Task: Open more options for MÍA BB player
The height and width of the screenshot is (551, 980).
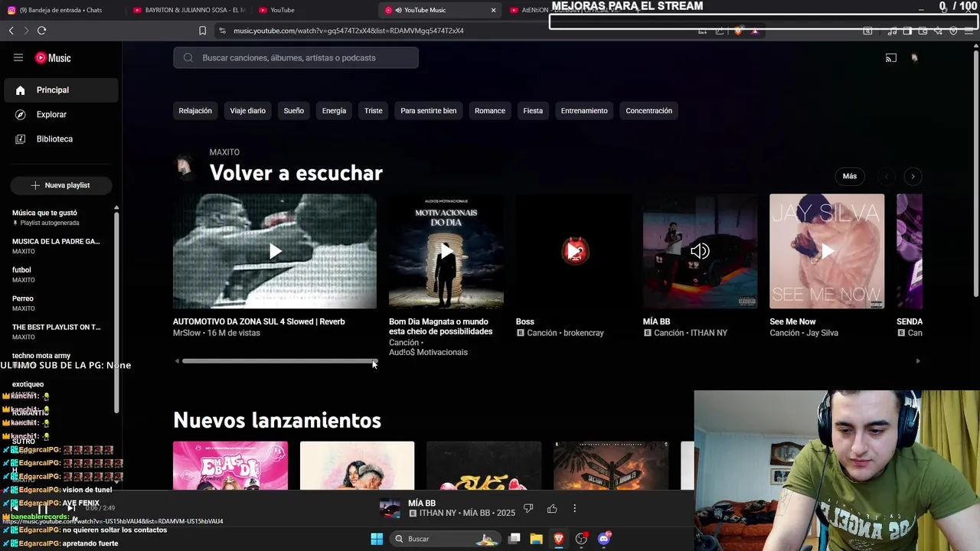Action: (x=575, y=508)
